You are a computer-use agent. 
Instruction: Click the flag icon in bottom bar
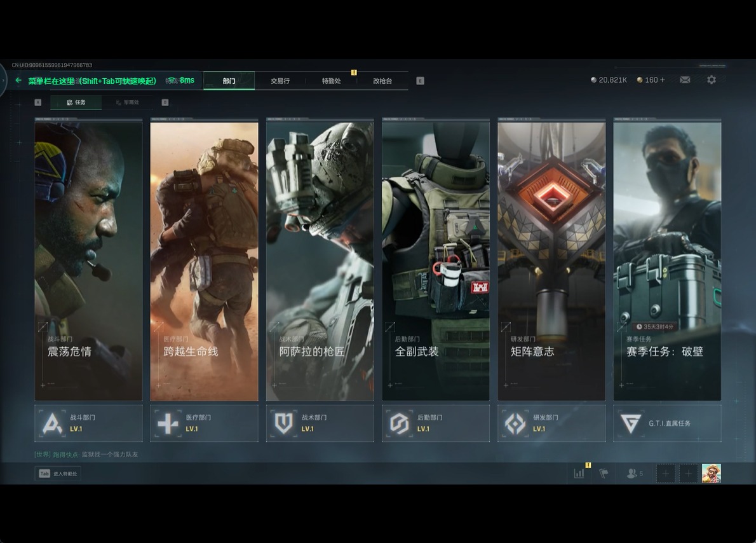click(604, 474)
